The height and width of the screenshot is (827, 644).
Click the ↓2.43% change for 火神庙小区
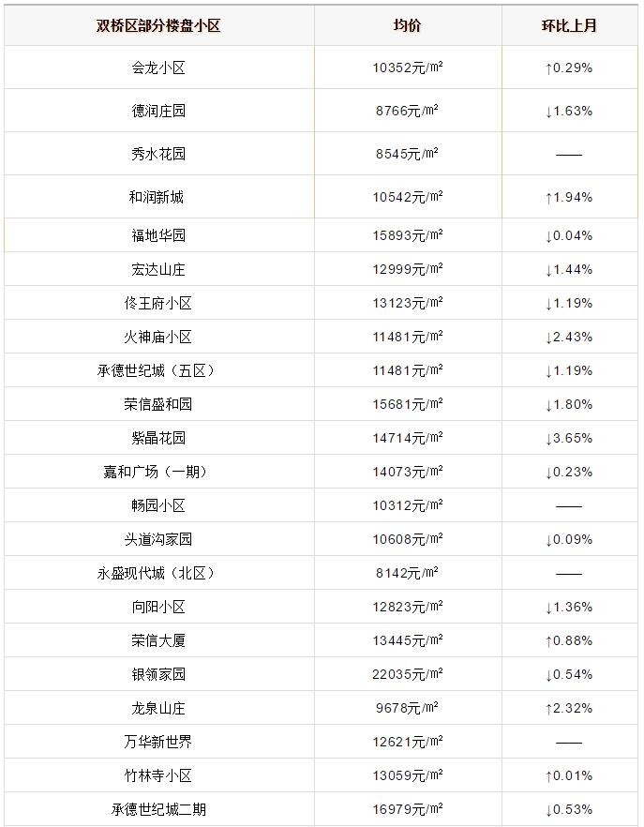[568, 337]
